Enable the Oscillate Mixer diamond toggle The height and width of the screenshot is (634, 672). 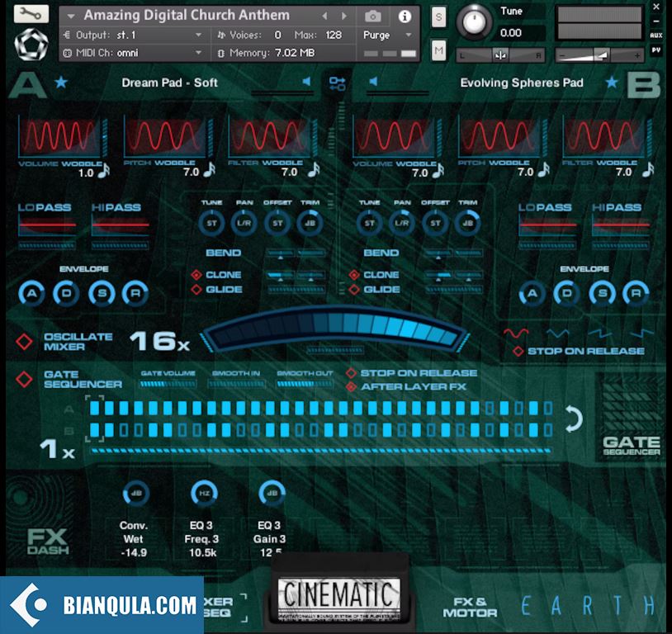click(24, 341)
